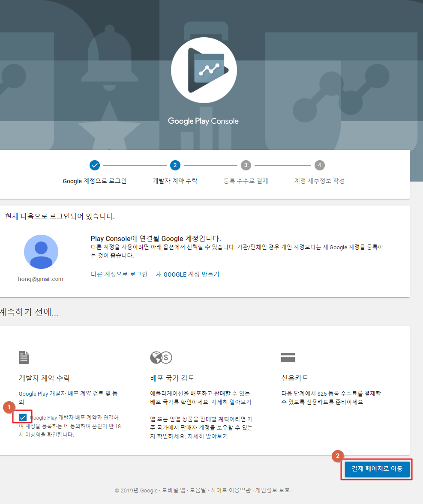
Task: Click the credit card icon
Action: pos(288,358)
